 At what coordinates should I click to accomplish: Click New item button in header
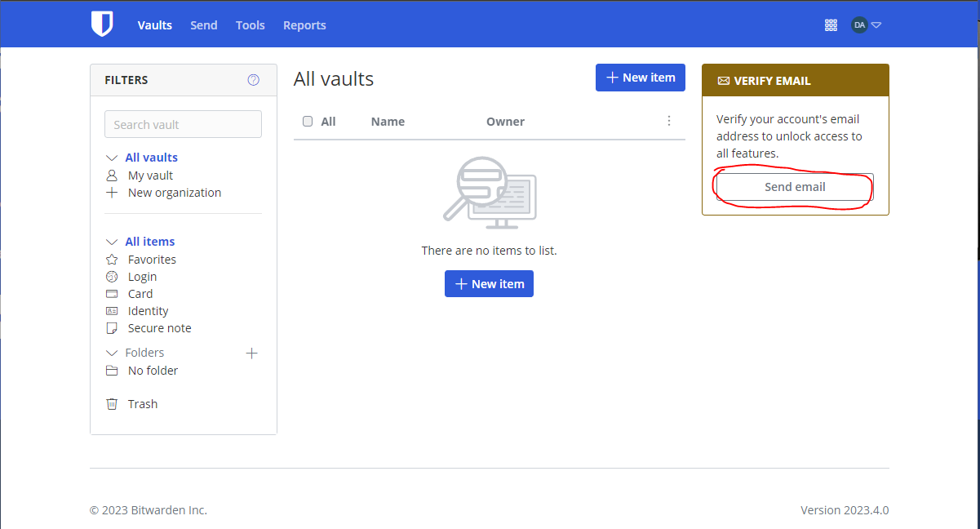point(640,78)
